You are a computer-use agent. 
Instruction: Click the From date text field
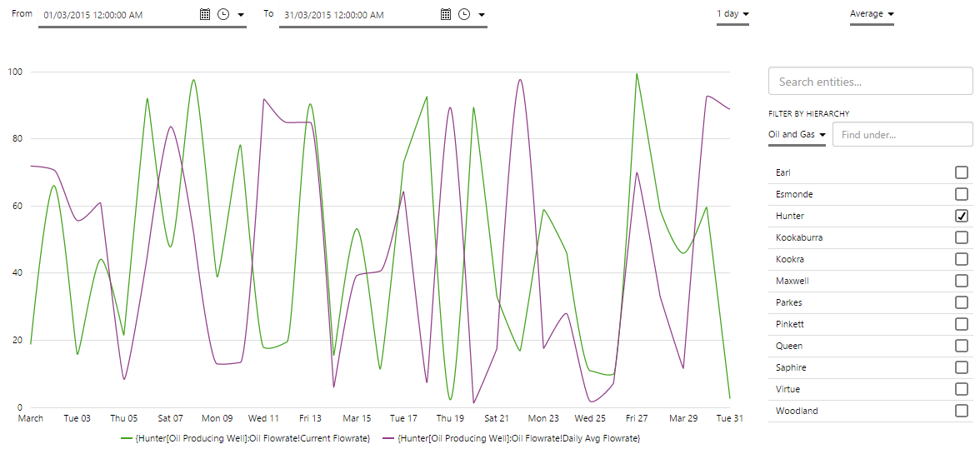point(117,15)
